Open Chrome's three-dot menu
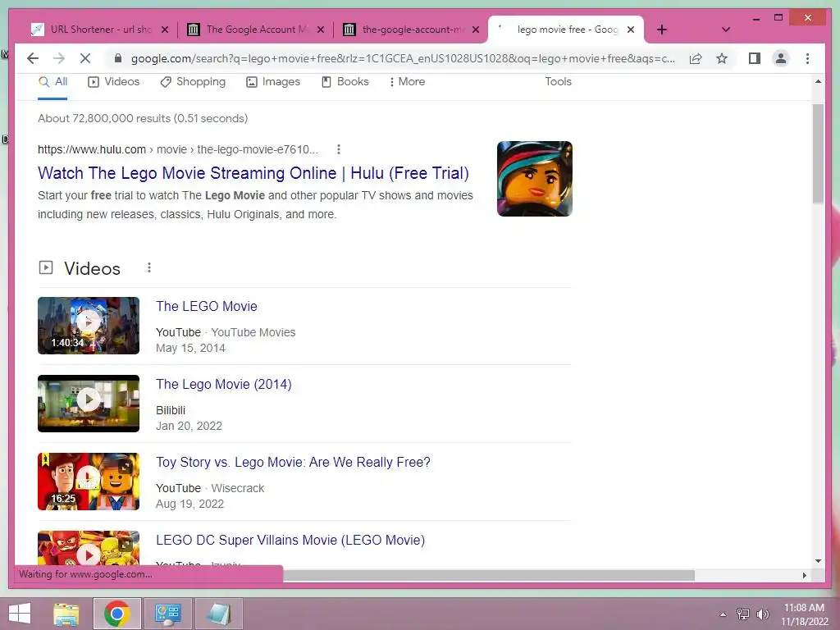The image size is (840, 630). coord(807,58)
